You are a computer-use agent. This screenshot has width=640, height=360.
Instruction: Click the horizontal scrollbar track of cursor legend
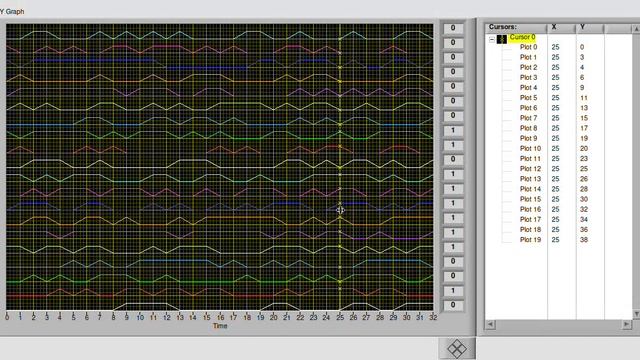click(559, 324)
